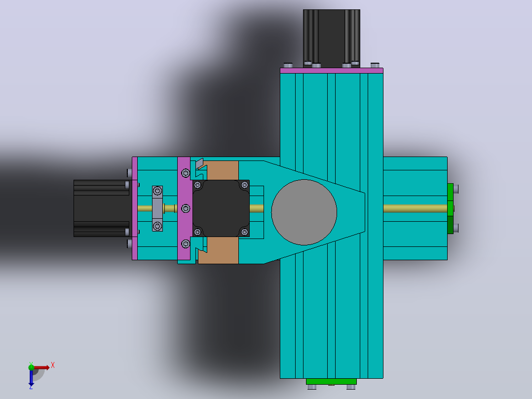This screenshot has width=532, height=399.
Task: Select the narrow purple end plate beside the left motor
Action: point(135,208)
